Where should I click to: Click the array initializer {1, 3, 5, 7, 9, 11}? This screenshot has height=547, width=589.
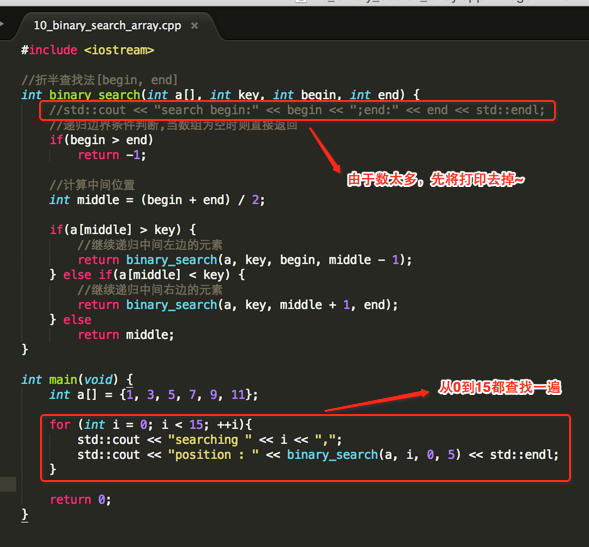[188, 394]
